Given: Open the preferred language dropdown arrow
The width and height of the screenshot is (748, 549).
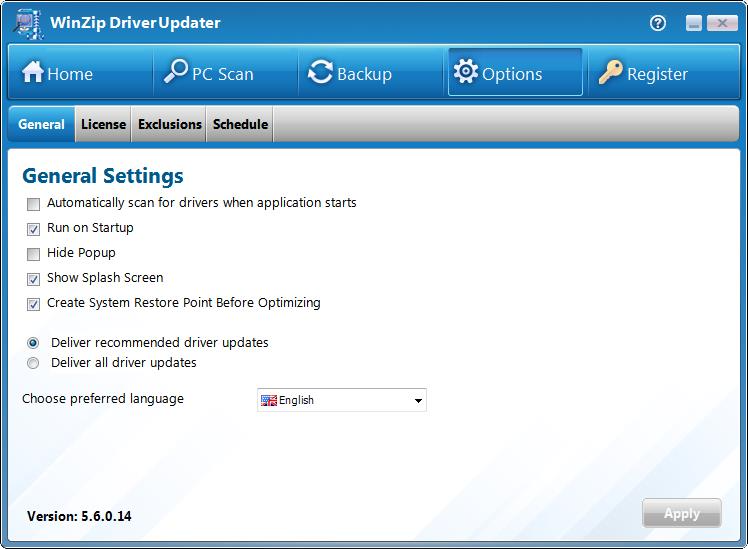Looking at the screenshot, I should pyautogui.click(x=418, y=401).
